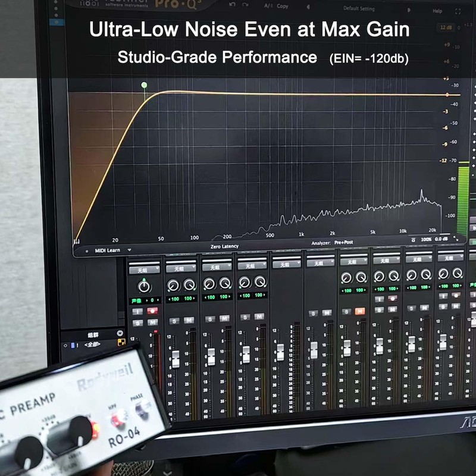Click the headphone output icon left of 100%
This screenshot has height=476, width=476.
(x=414, y=239)
